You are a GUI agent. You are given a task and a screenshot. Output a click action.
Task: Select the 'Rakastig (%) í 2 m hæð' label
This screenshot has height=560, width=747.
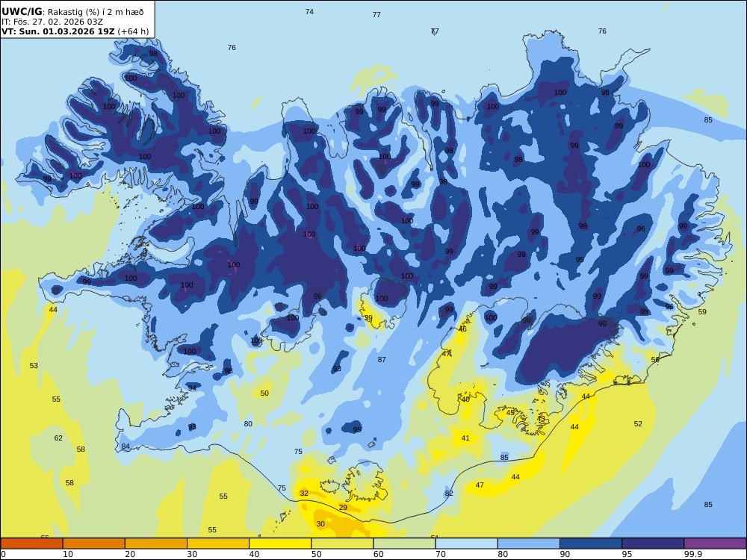[x=96, y=13]
